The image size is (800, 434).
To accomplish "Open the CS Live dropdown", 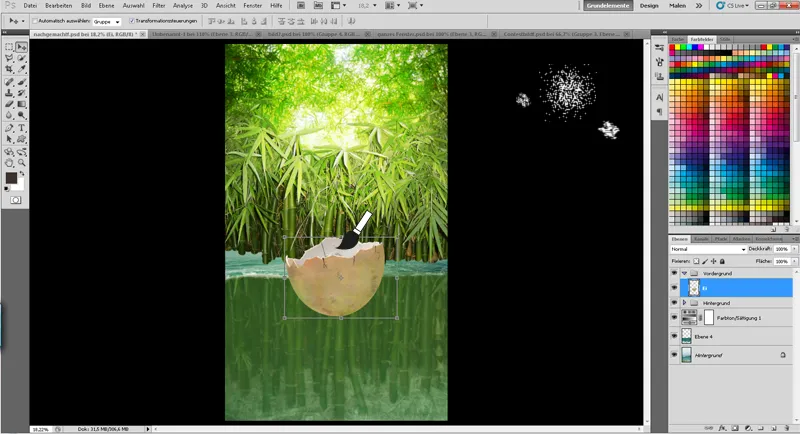I will pos(733,6).
